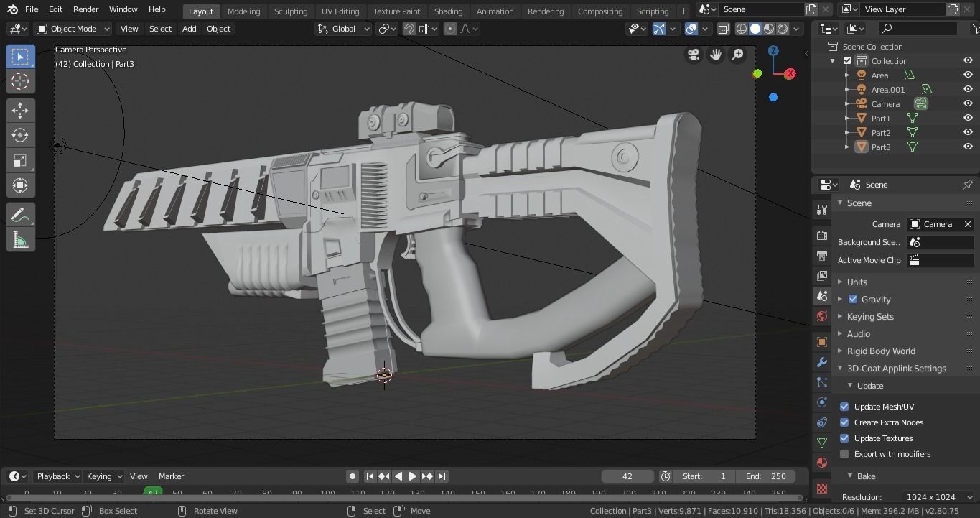This screenshot has width=980, height=518.
Task: Open the Particles properties tab
Action: (x=822, y=382)
